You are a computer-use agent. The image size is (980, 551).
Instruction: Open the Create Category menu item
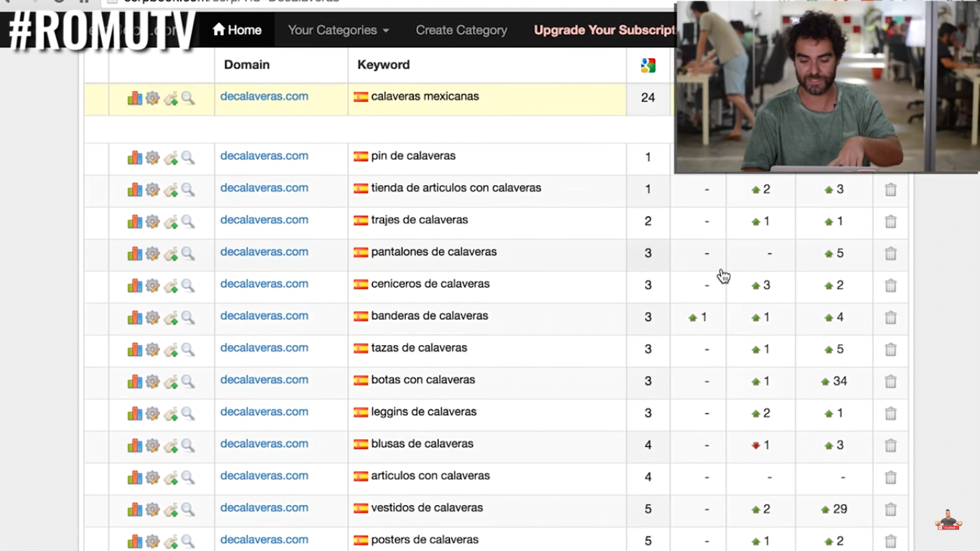click(461, 30)
